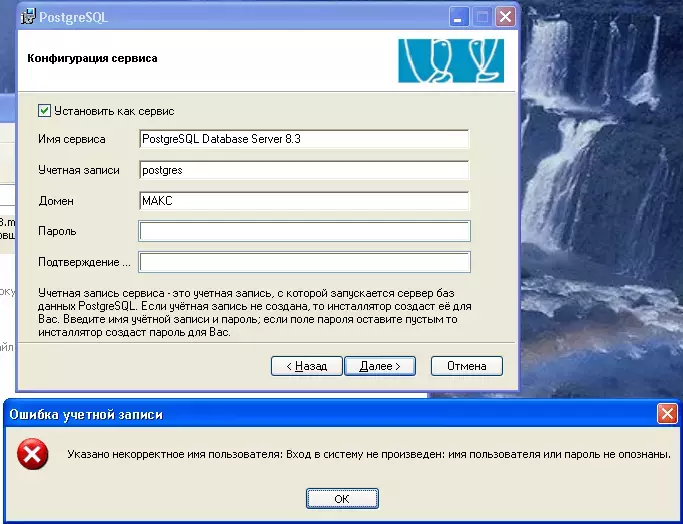Edit the Имя сервиса service name field
683x524 pixels.
click(x=304, y=139)
